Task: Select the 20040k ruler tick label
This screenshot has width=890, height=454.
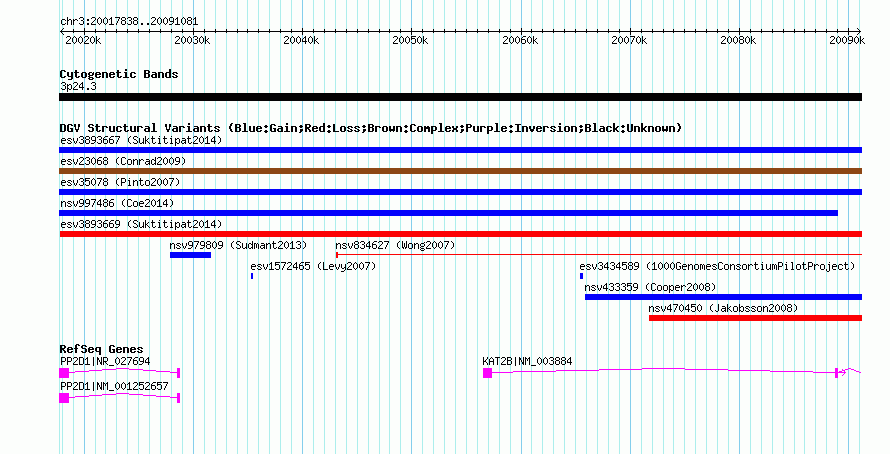Action: pyautogui.click(x=301, y=40)
